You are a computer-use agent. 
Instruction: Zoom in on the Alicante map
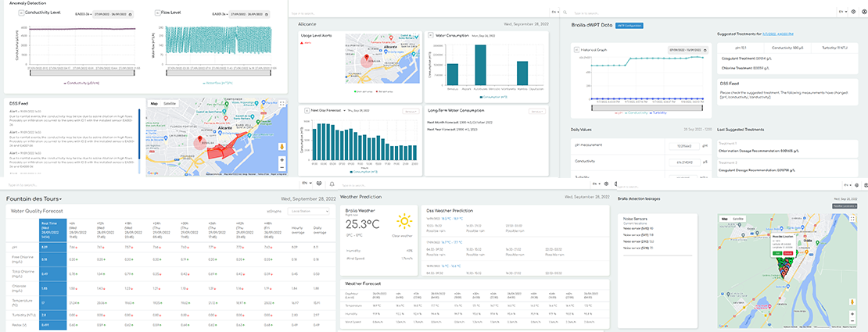point(282,160)
